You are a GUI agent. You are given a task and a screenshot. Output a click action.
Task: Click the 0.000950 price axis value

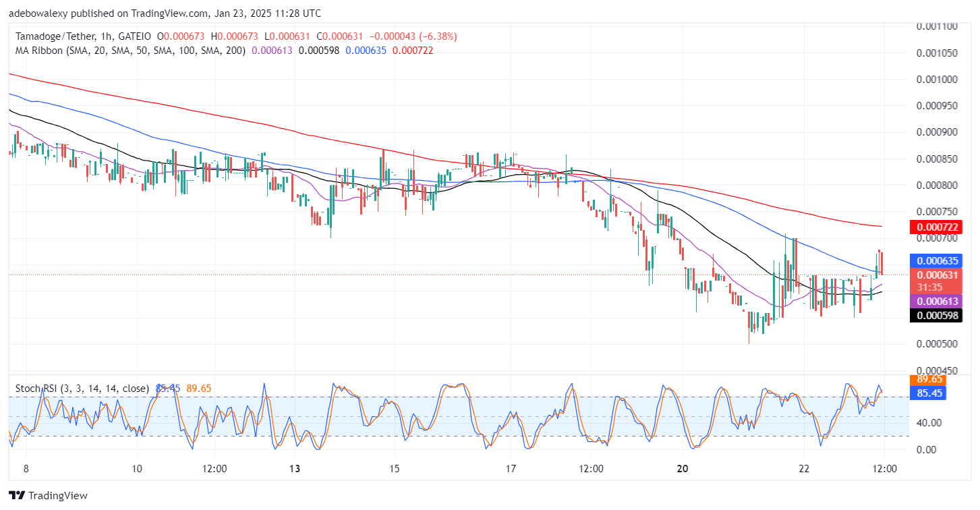pos(938,105)
